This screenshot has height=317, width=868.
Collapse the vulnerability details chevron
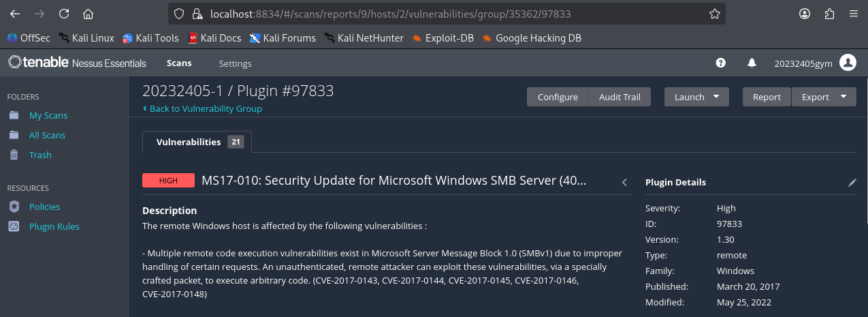(x=624, y=182)
